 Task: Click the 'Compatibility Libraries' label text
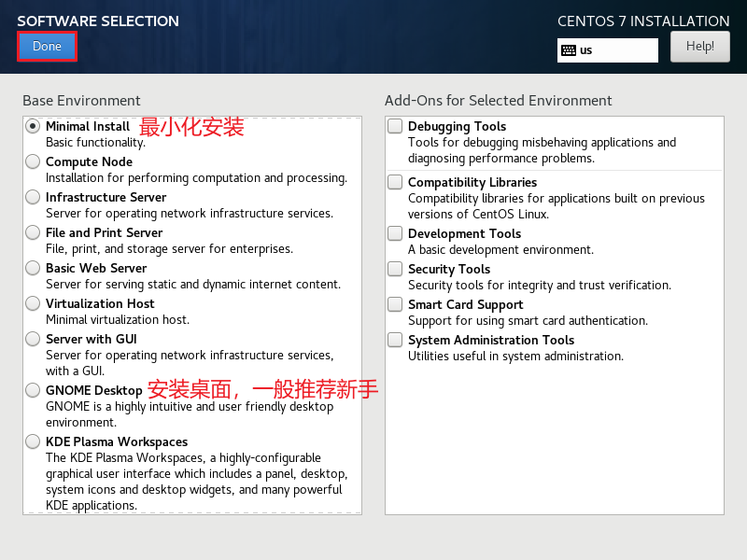472,182
